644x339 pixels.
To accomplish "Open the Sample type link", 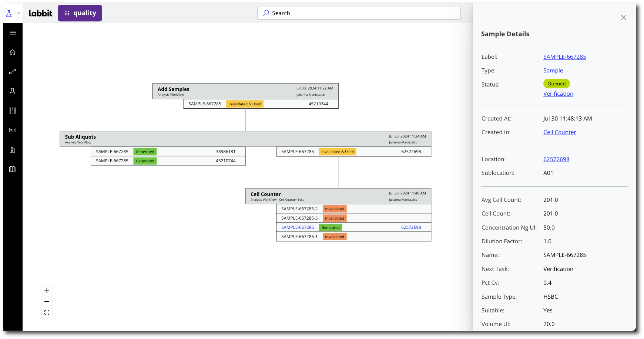I will point(553,71).
